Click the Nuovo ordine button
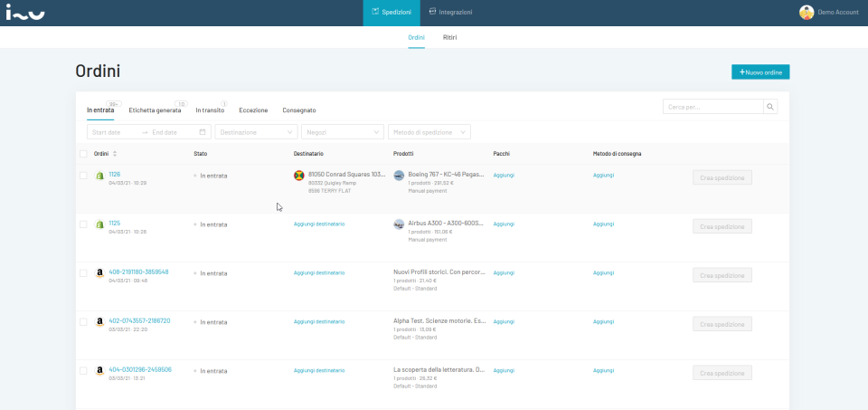 (760, 72)
